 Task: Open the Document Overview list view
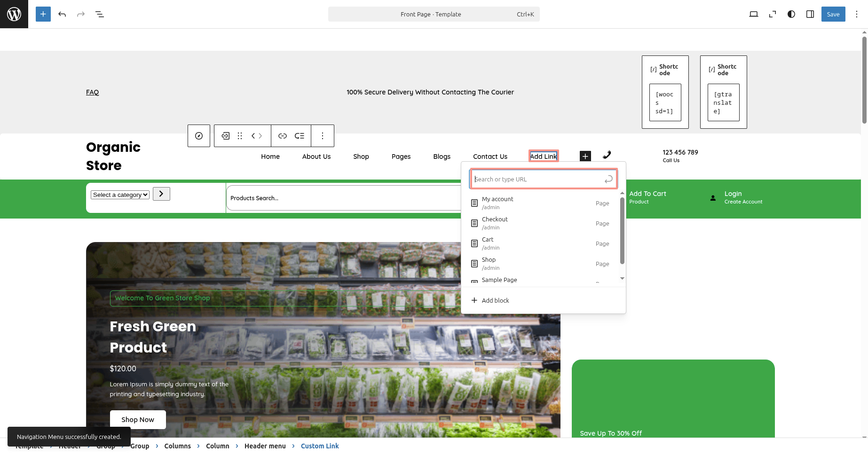(100, 14)
